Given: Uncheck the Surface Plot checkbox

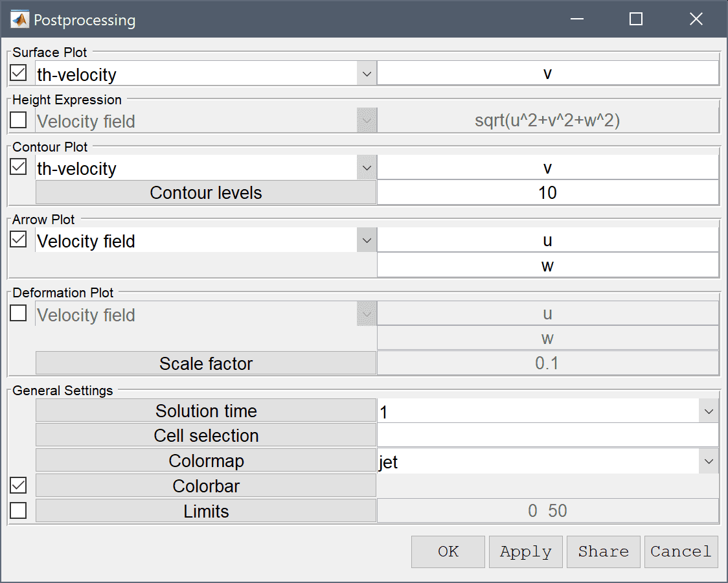Looking at the screenshot, I should pos(18,73).
